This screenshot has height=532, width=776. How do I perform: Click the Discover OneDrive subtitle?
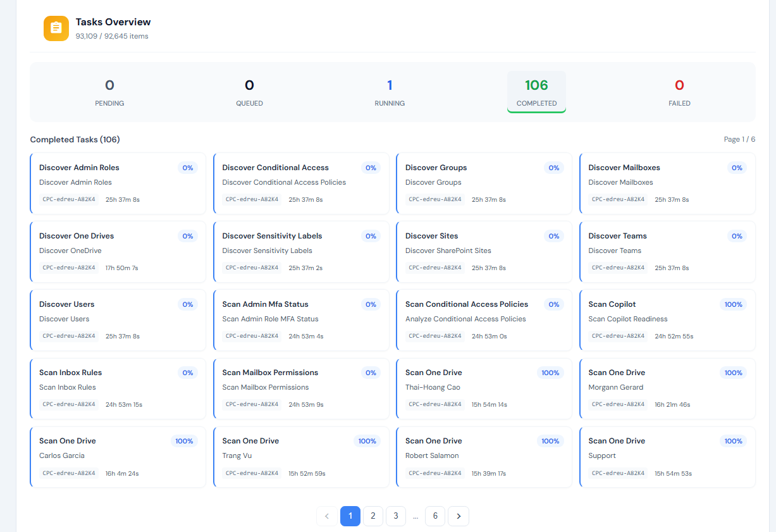(x=70, y=251)
